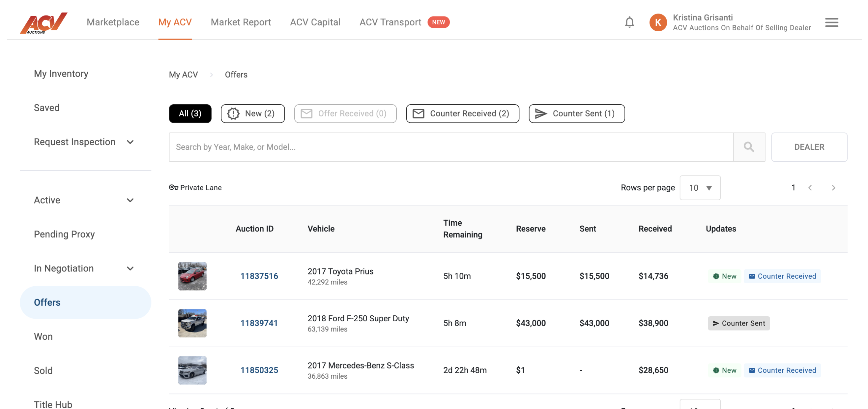Click the Offers breadcrumb text

click(x=236, y=74)
